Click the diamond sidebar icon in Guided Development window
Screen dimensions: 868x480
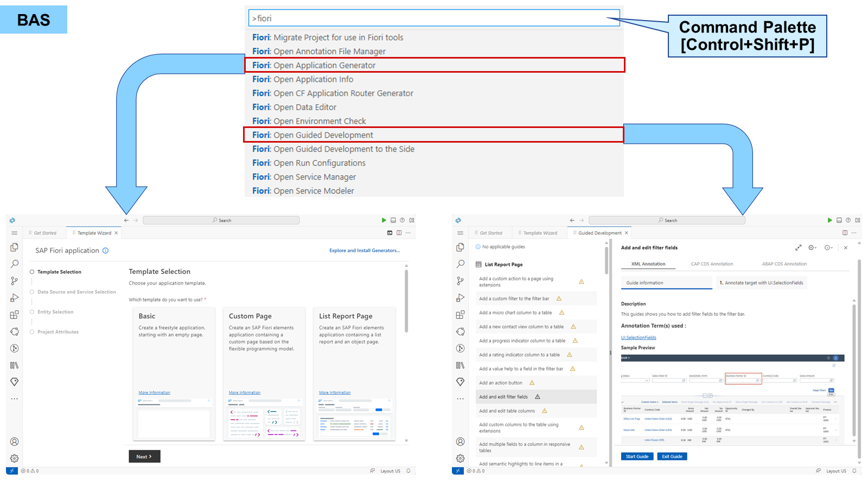[461, 382]
